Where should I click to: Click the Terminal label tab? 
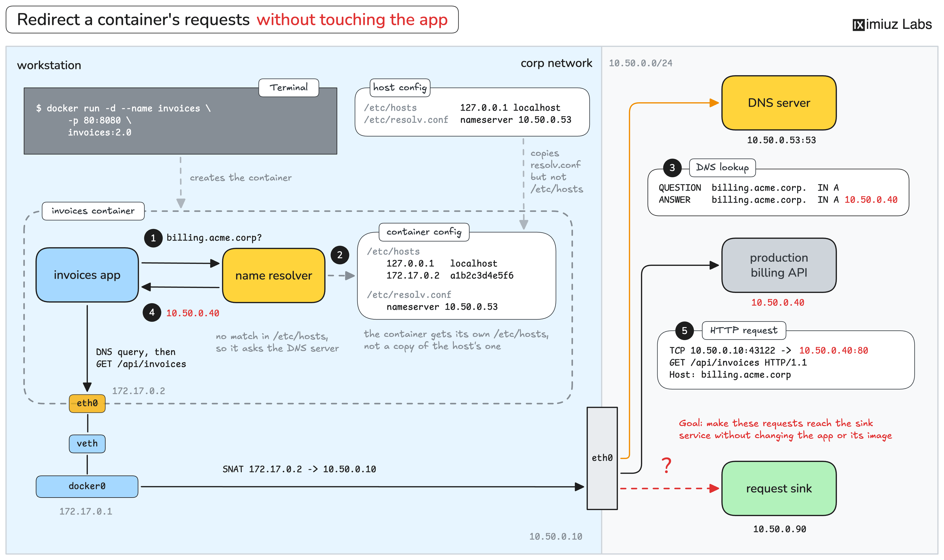(x=288, y=88)
